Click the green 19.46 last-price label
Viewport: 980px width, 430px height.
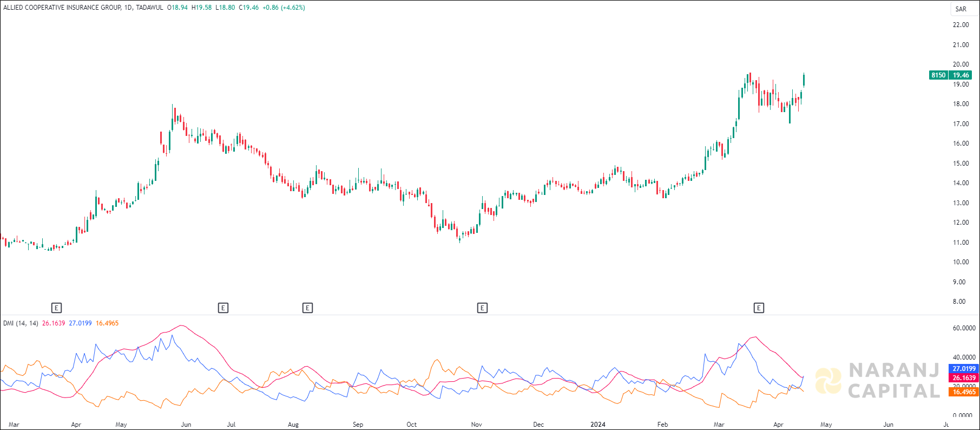(961, 75)
